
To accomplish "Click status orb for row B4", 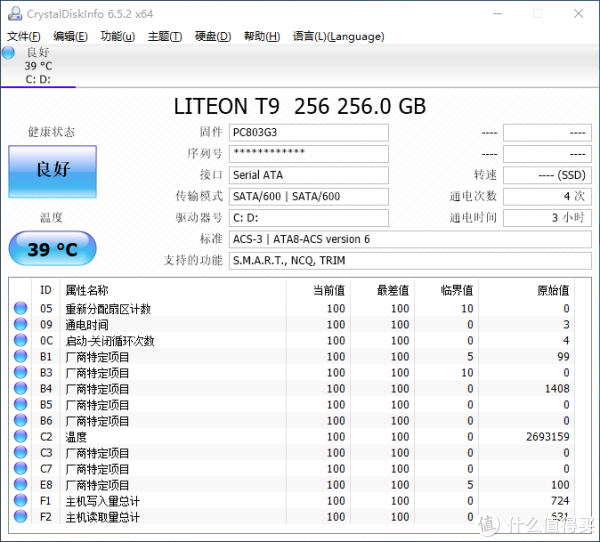I will click(21, 389).
